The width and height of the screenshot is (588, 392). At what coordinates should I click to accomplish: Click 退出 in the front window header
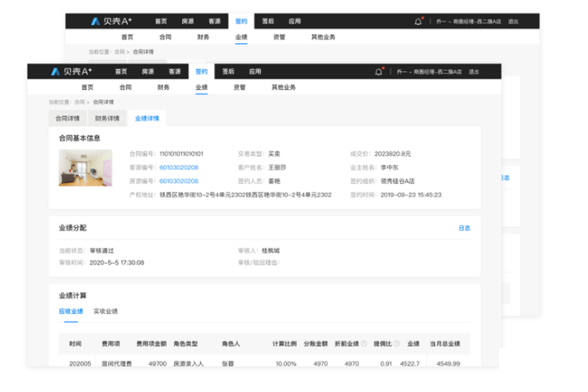point(474,71)
